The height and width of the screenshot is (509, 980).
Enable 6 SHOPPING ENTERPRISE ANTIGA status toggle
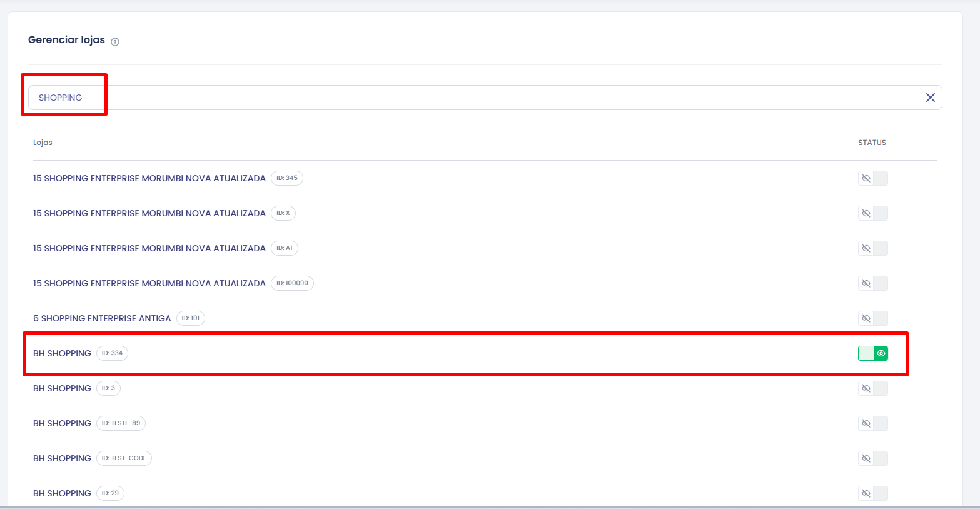(x=872, y=318)
